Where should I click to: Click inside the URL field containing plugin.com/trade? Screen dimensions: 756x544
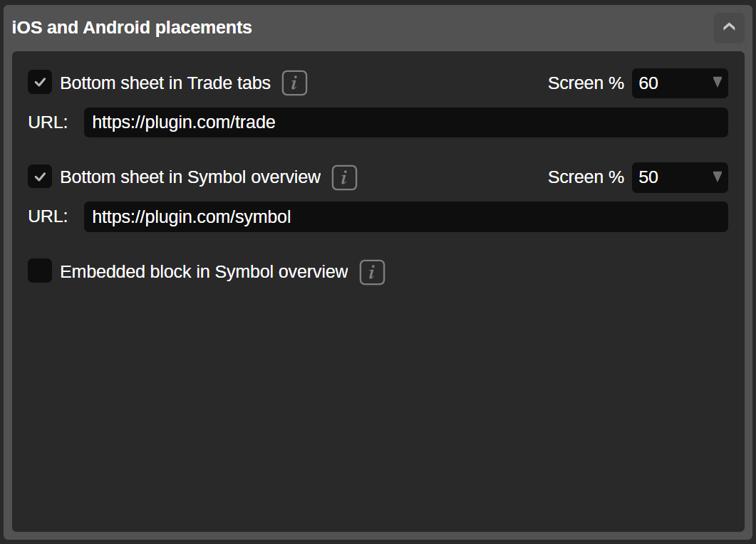(405, 122)
